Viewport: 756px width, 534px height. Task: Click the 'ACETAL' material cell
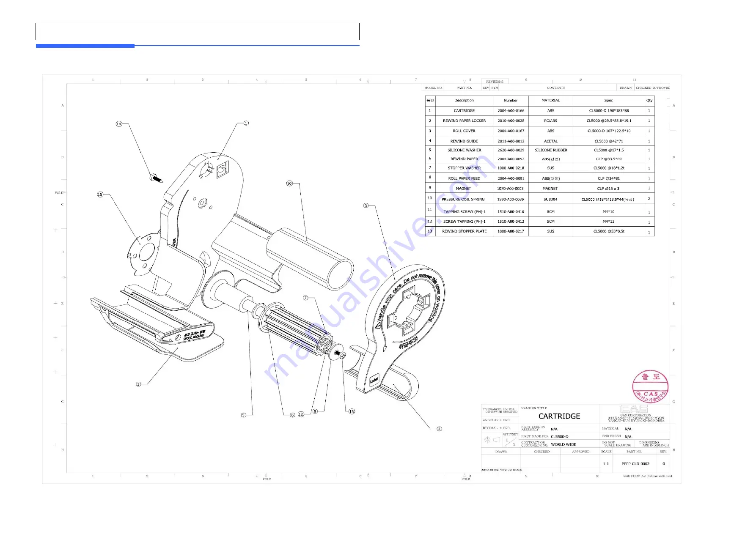click(x=550, y=141)
